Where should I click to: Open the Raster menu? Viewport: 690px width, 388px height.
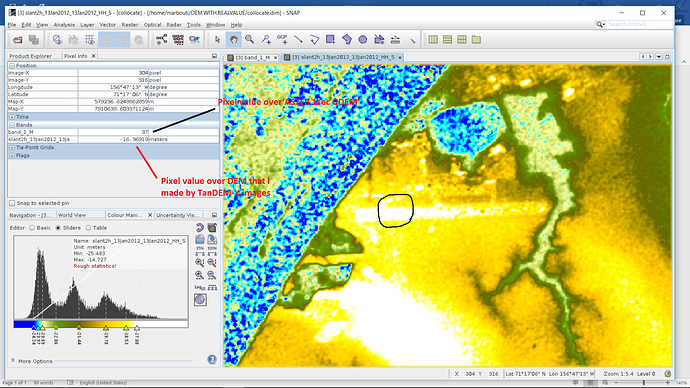pos(130,25)
